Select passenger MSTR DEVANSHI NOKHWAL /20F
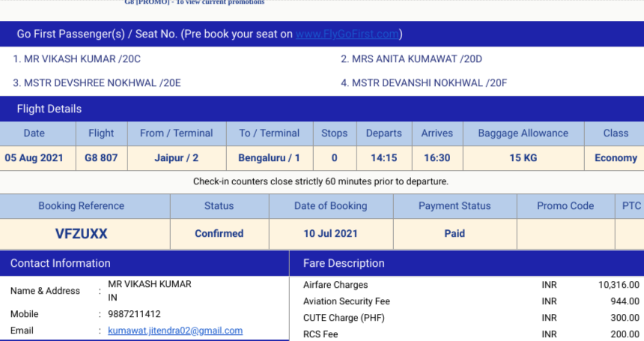 click(424, 83)
